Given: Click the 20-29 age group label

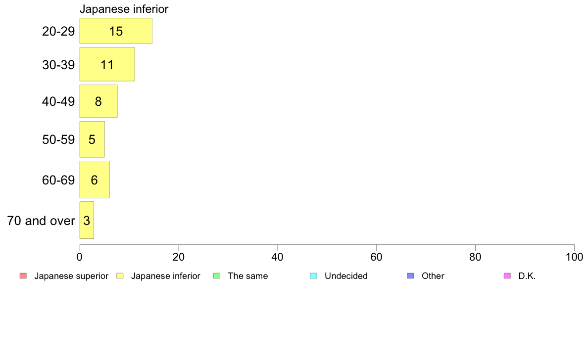Looking at the screenshot, I should point(58,31).
